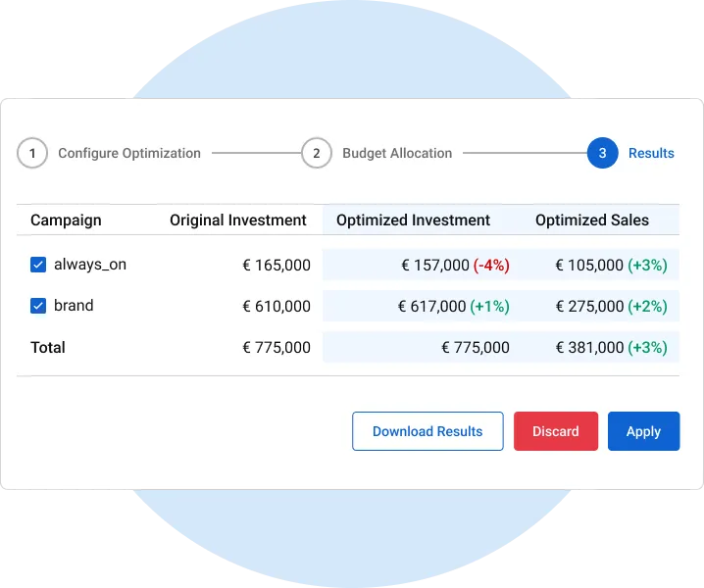The width and height of the screenshot is (704, 588).
Task: Click Download Results button
Action: (427, 431)
